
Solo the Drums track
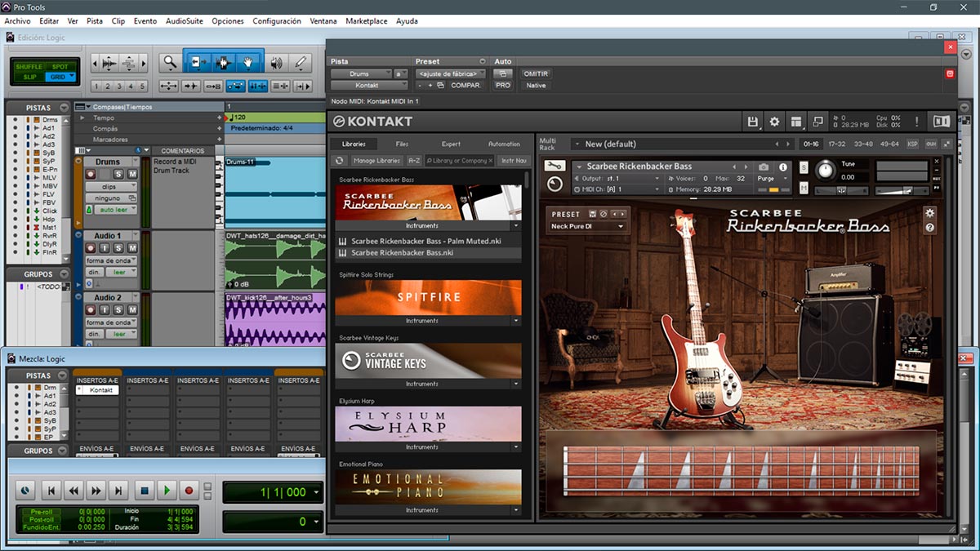118,174
